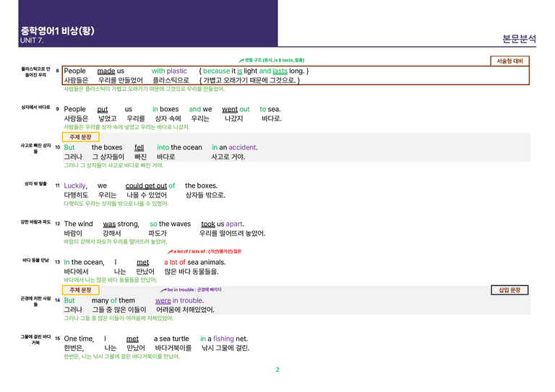Click the Korean gloss 상자들 밖으로.

tap(205, 195)
